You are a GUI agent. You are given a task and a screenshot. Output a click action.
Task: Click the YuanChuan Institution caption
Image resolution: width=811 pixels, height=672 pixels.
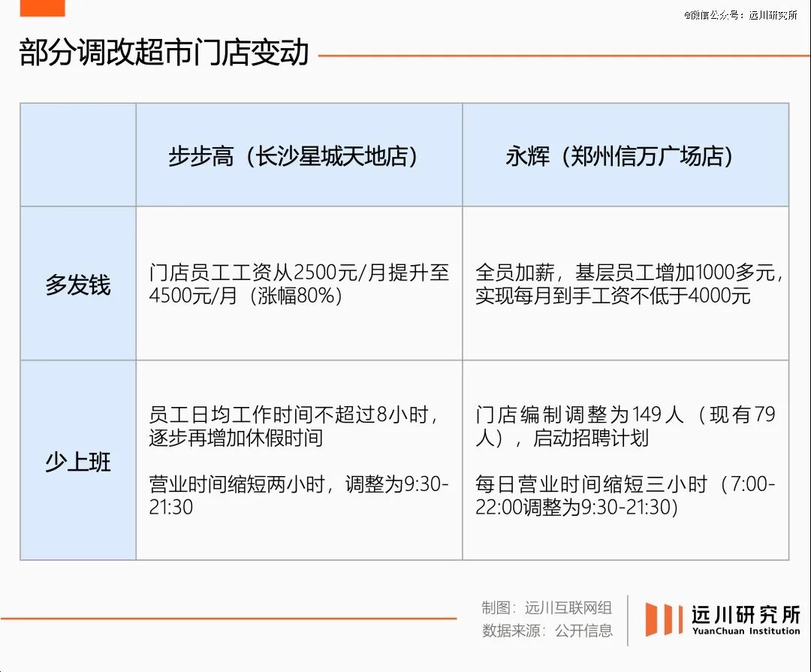pos(746,631)
